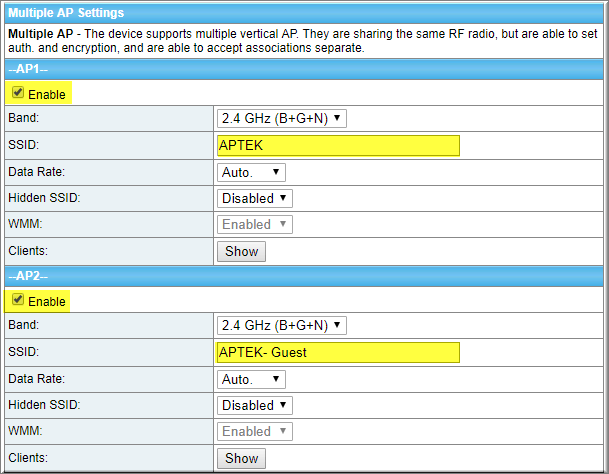Click the Multiple AP Settings title bar

304,13
